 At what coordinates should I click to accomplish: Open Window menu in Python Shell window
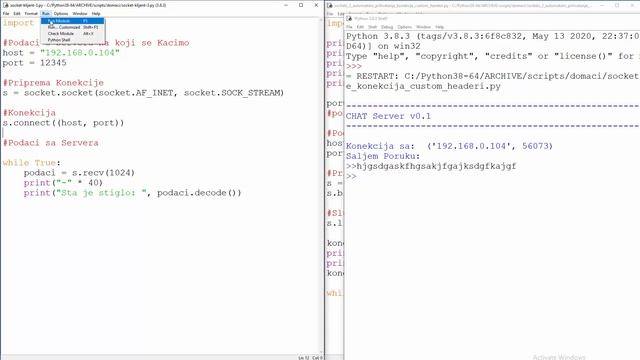(423, 27)
